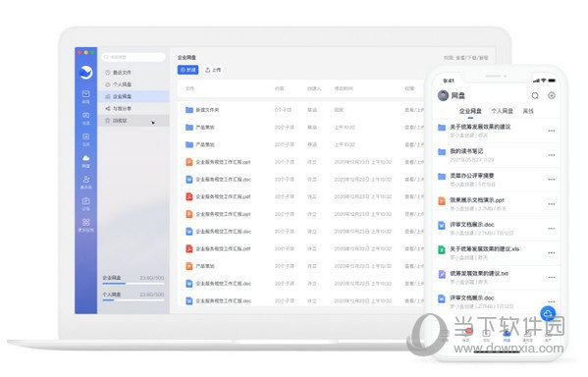
Task: Click the sidebar search input field
Action: pos(134,57)
